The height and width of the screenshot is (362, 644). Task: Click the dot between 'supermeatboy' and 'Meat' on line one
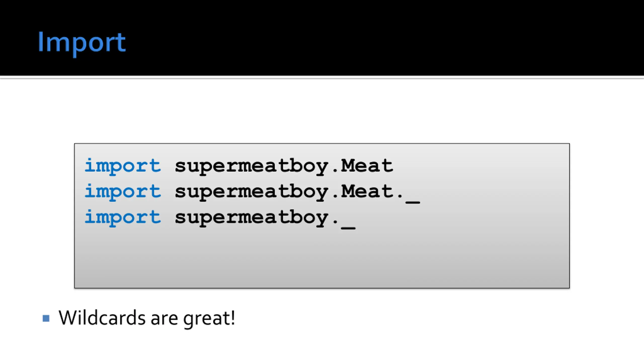click(x=335, y=171)
